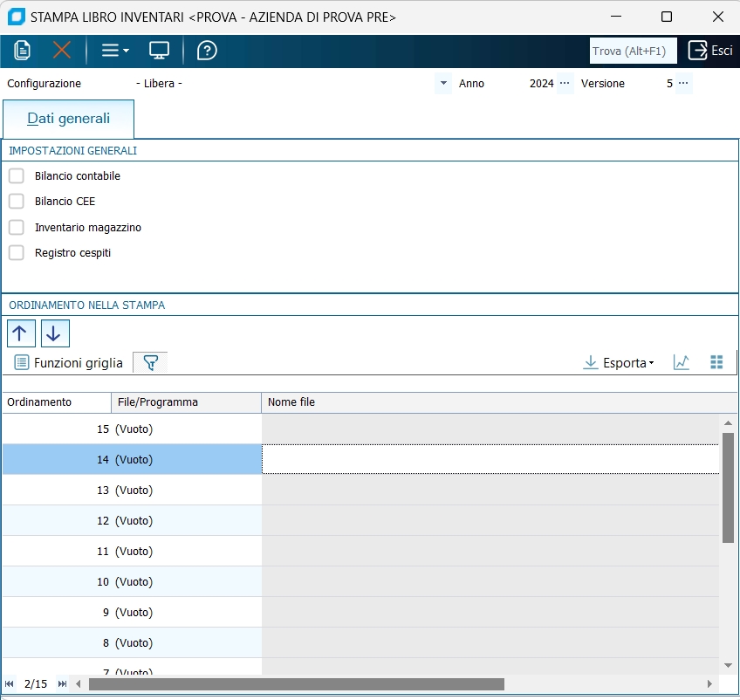The width and height of the screenshot is (740, 700).
Task: Click the new document icon in toolbar
Action: (x=23, y=51)
